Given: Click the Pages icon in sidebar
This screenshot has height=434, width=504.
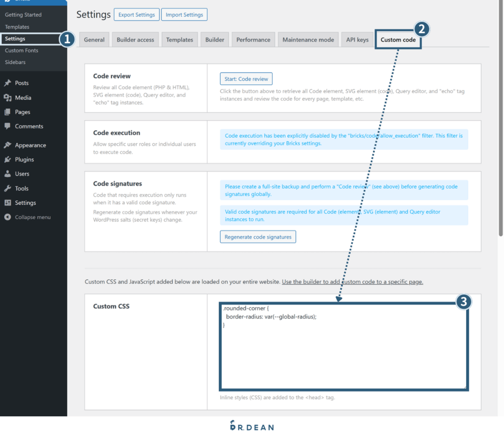Looking at the screenshot, I should (x=8, y=112).
